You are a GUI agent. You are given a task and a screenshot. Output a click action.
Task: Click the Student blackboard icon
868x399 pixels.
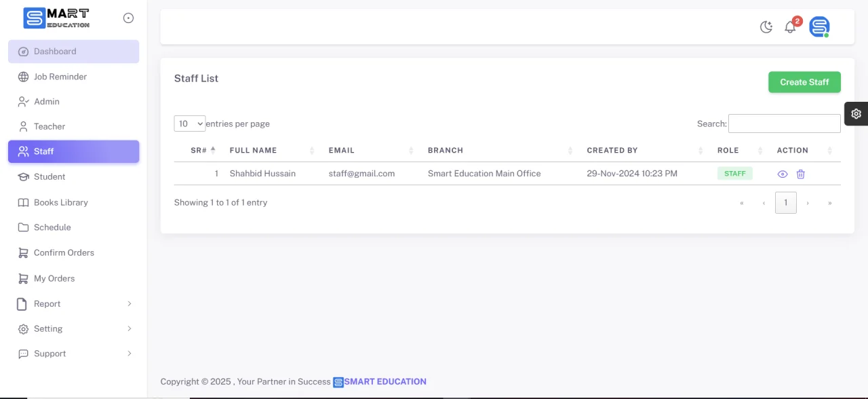click(23, 177)
